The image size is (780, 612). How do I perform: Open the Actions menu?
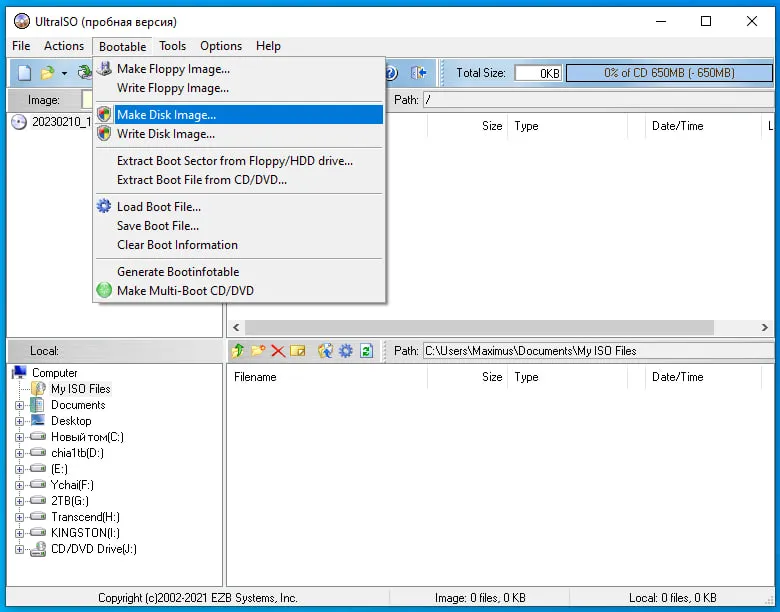[x=64, y=46]
